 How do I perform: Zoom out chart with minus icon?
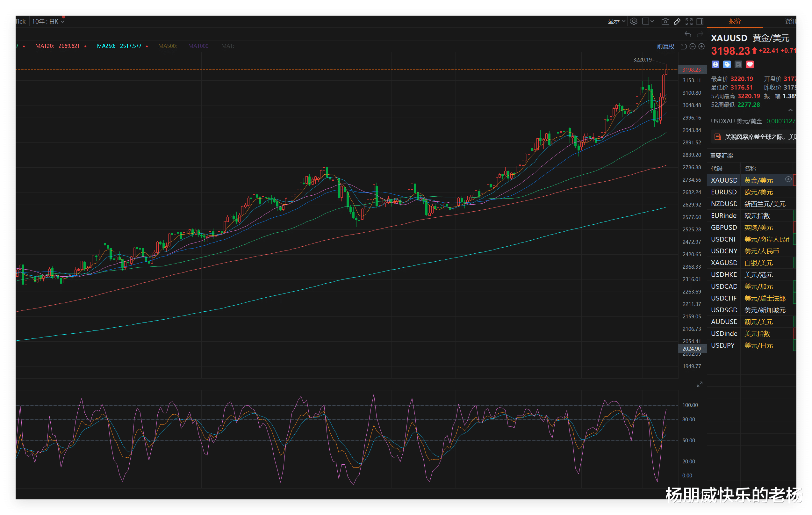pos(692,47)
